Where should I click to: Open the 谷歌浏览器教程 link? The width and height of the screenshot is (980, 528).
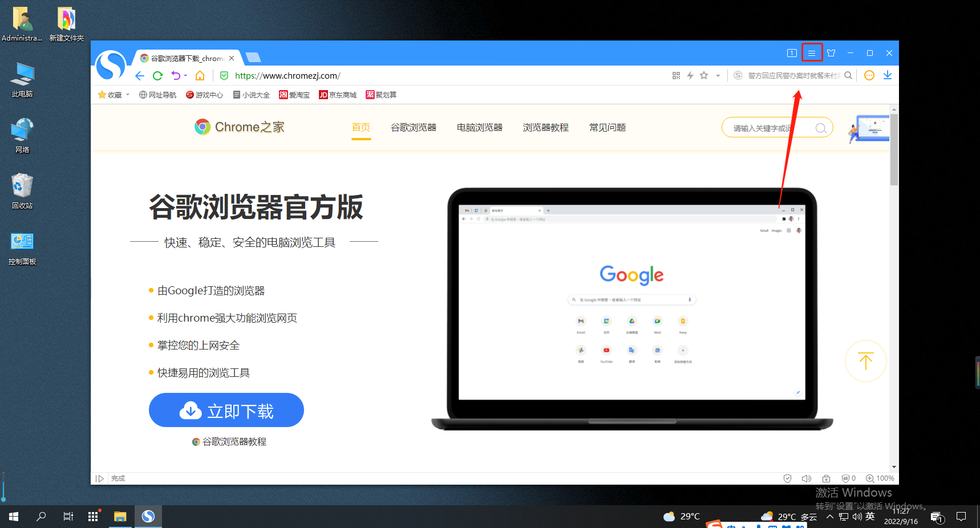[229, 441]
